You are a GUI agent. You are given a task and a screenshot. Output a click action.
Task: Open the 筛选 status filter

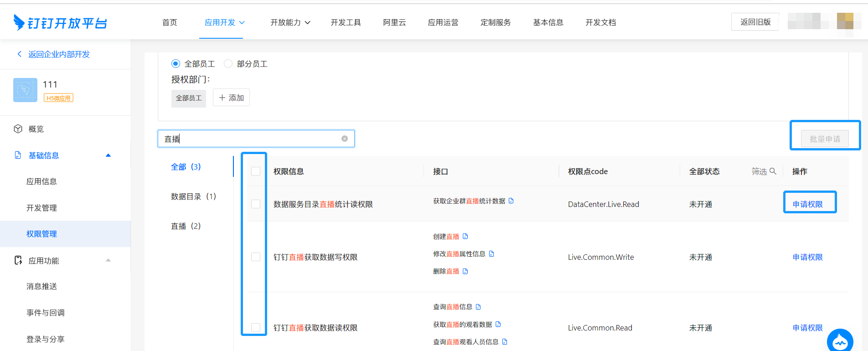764,171
